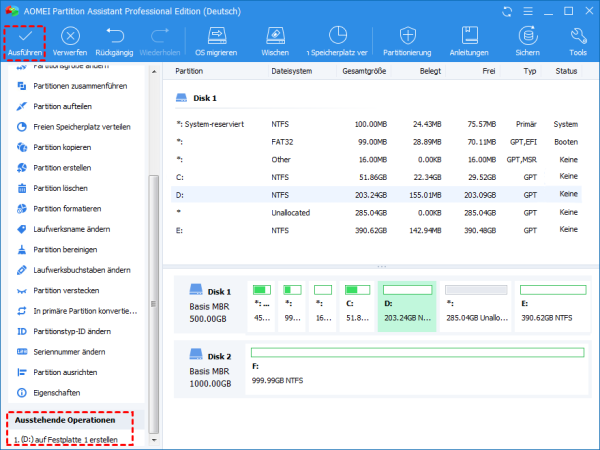Select the FAT32 99.00MB partition row

tap(377, 142)
